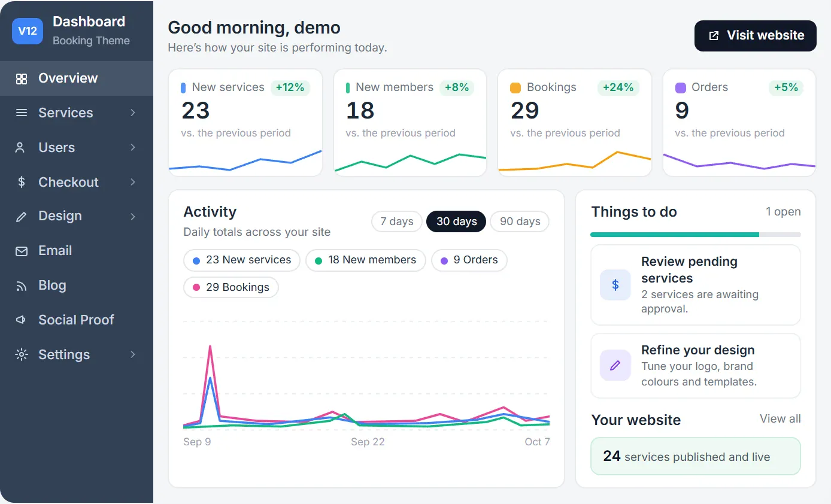This screenshot has width=831, height=504.
Task: Click the New services sparkline chart
Action: (245, 160)
